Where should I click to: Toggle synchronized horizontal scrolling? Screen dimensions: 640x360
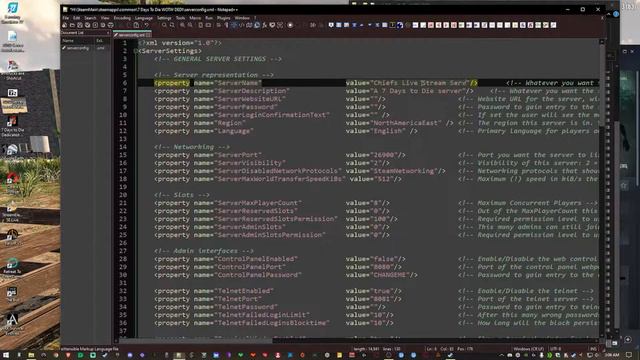(208, 25)
